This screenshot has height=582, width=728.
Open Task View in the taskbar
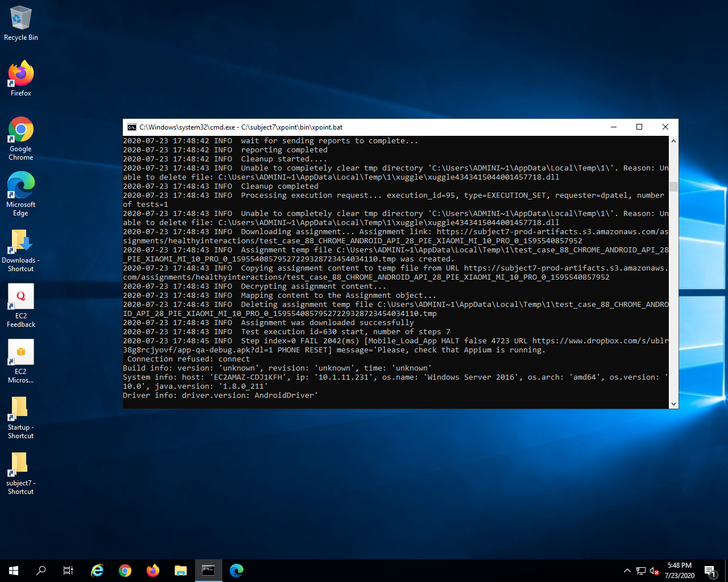point(68,570)
